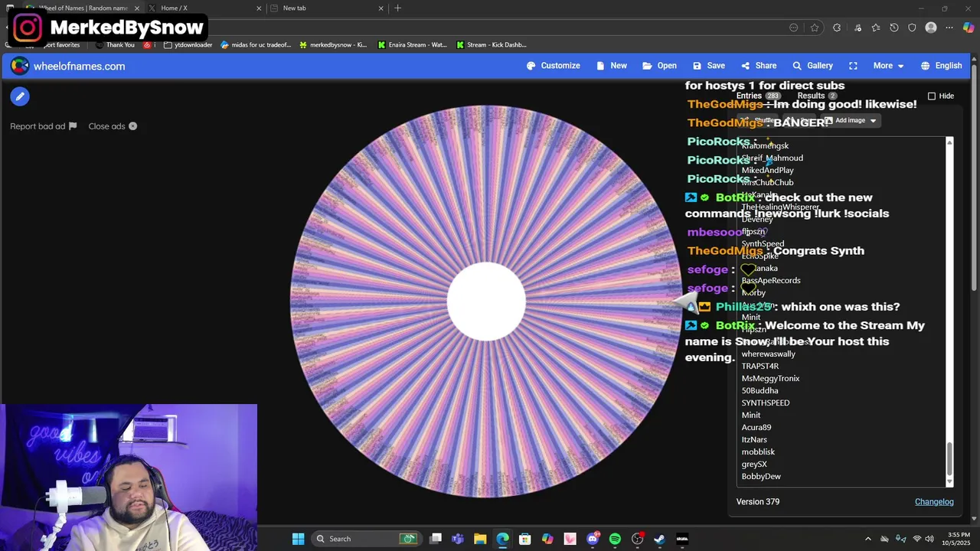The image size is (980, 551).
Task: Bookmark this page with star icon
Action: click(x=815, y=28)
